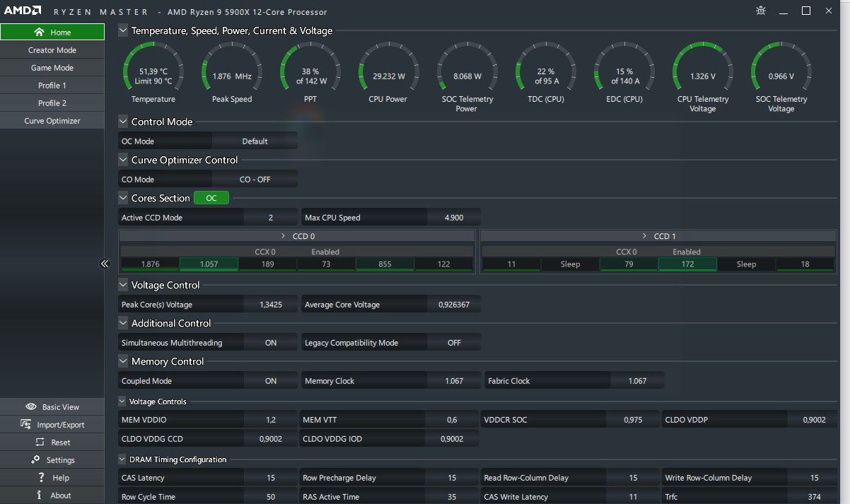This screenshot has height=504, width=850.
Task: Select CCD 0 core showing 1.876
Action: [x=150, y=264]
